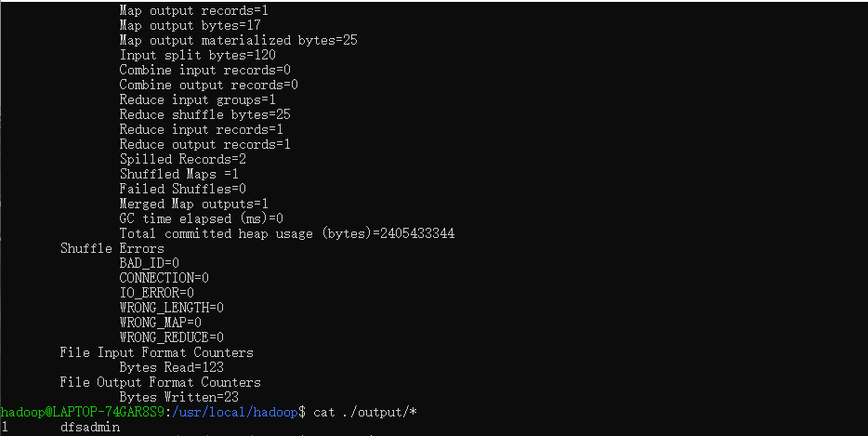
Task: Click 'Spilled Records=2' counter line
Action: pyautogui.click(x=182, y=160)
